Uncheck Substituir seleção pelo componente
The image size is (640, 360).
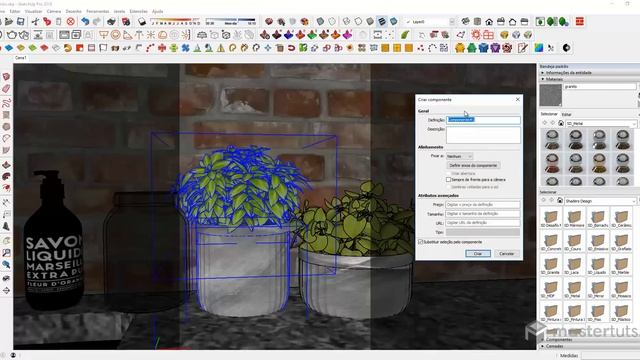pyautogui.click(x=420, y=242)
